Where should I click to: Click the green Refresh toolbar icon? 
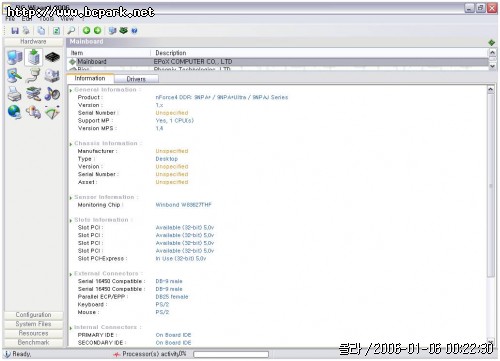57,31
